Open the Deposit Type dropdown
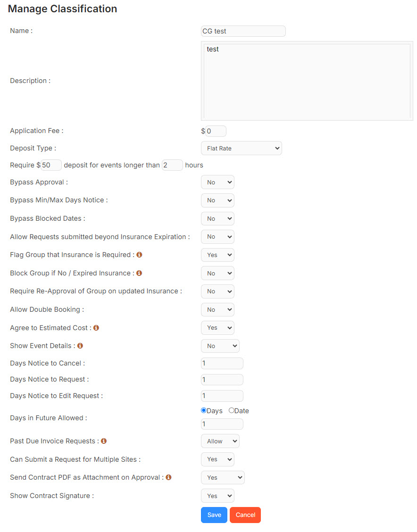The height and width of the screenshot is (532, 417). click(241, 148)
